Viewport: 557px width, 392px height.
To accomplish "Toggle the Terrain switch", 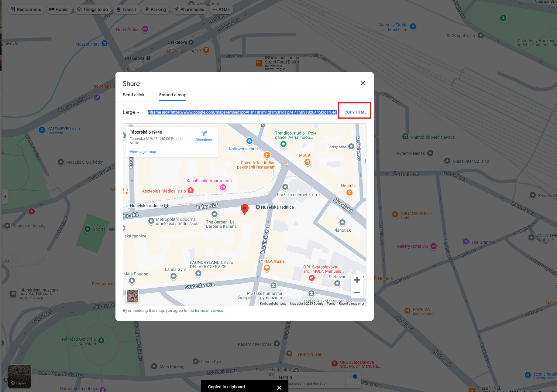I will 353,377.
